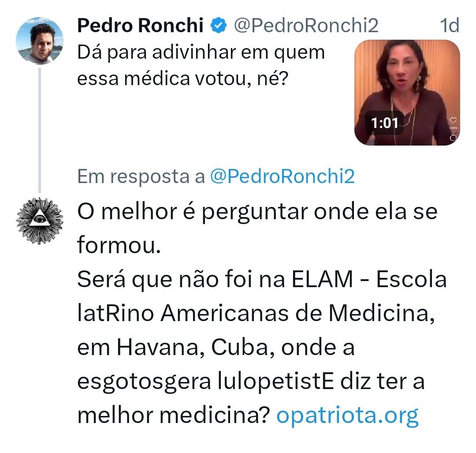Click the "Será que não foi na ELAM" line
476x453 pixels.
(x=262, y=280)
